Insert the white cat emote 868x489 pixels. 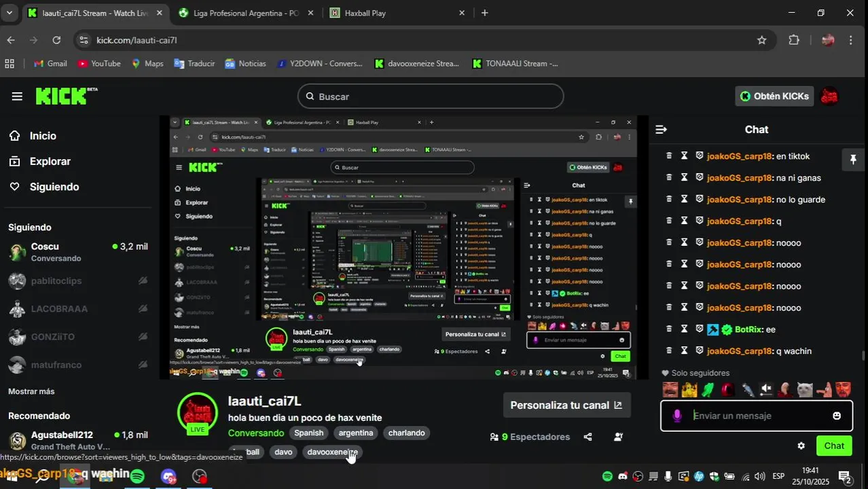click(805, 390)
